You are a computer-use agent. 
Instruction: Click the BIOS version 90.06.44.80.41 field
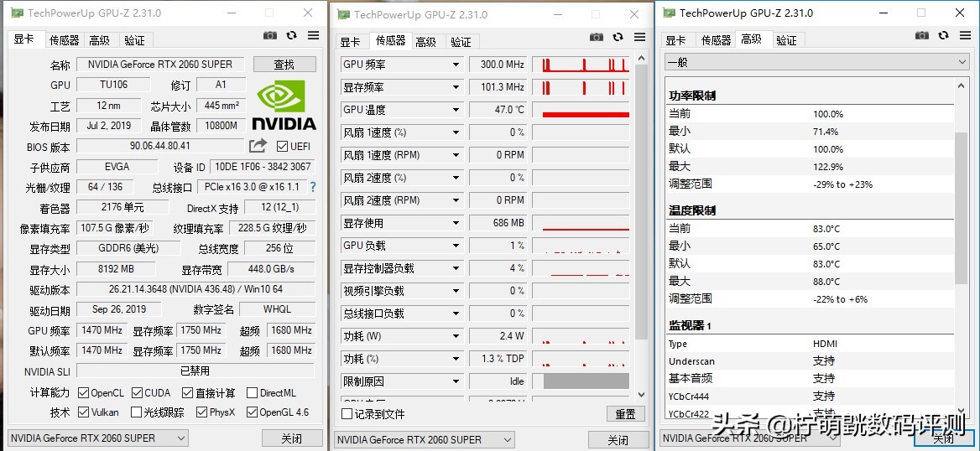[159, 146]
